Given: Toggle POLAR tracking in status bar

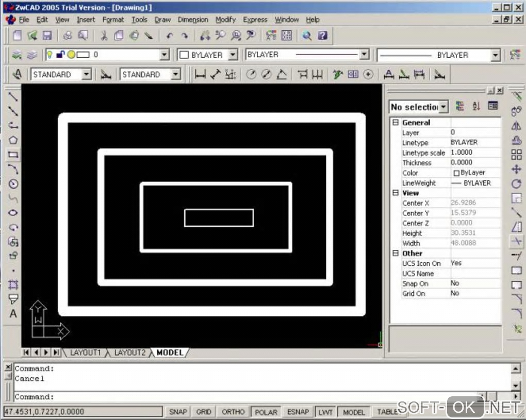Looking at the screenshot, I should [266, 412].
